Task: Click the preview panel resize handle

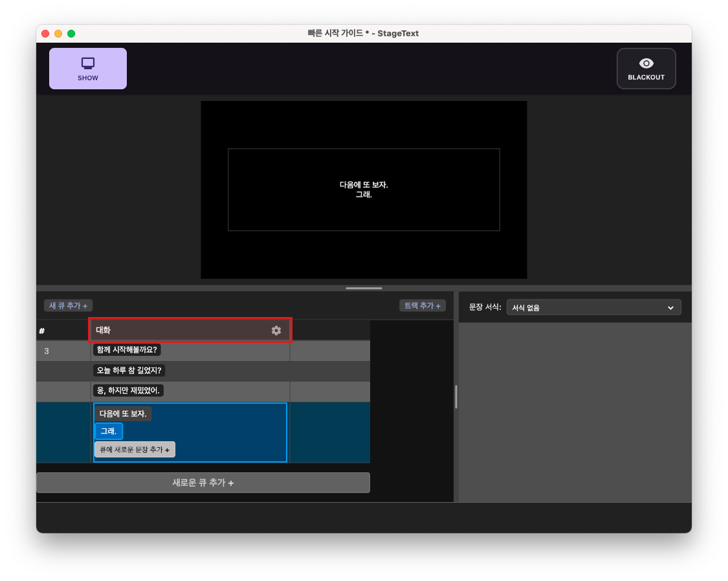Action: pyautogui.click(x=364, y=288)
